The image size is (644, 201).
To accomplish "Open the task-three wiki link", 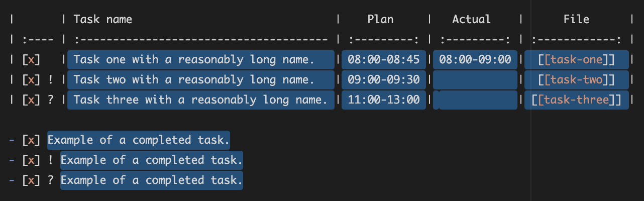I will (576, 100).
